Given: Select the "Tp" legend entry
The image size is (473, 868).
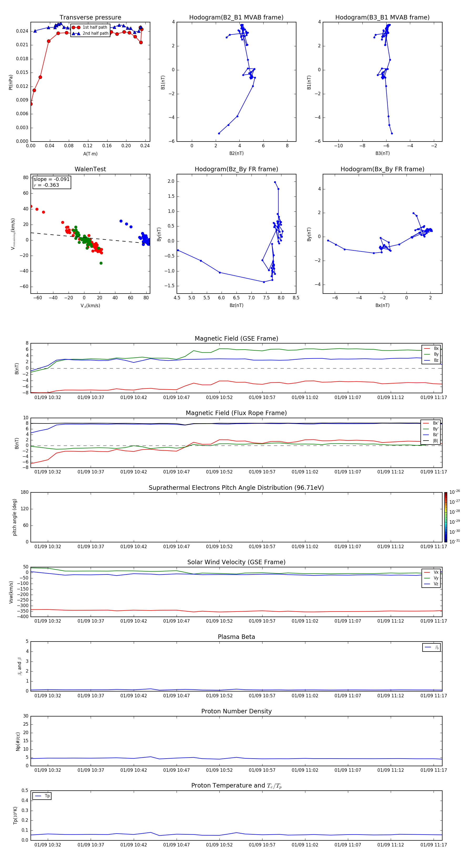Looking at the screenshot, I should point(42,796).
